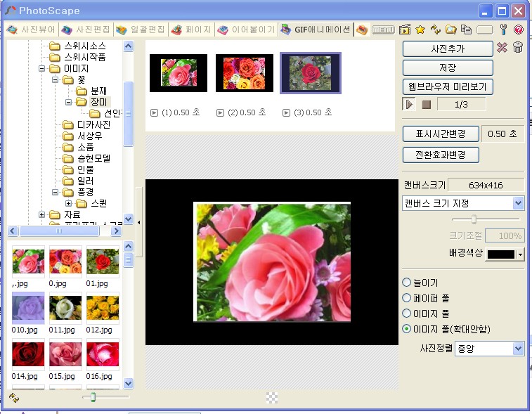Select the 이미지 풀 radio option
The image size is (532, 414).
pos(406,313)
